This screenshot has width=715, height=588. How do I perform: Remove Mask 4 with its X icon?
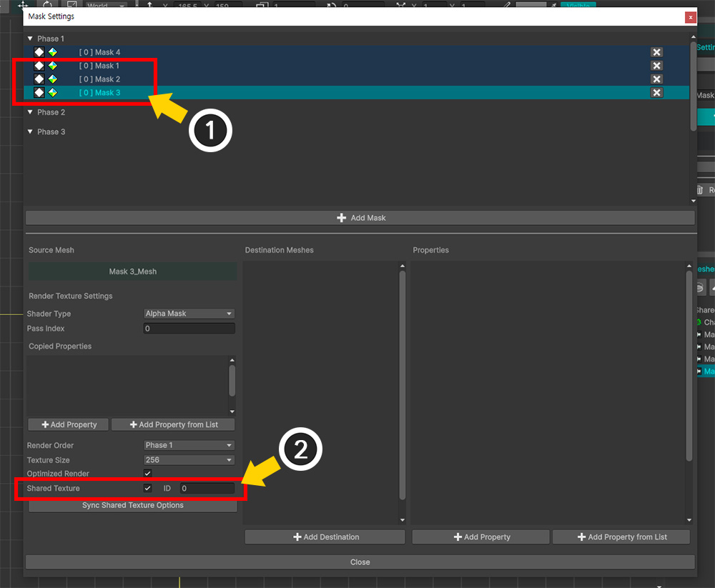(x=656, y=52)
